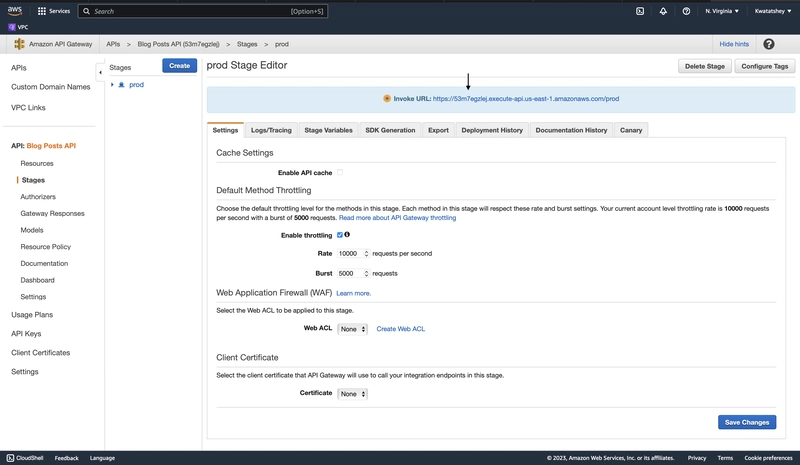Select the Settings tab
Image resolution: width=800 pixels, height=465 pixels.
(225, 130)
